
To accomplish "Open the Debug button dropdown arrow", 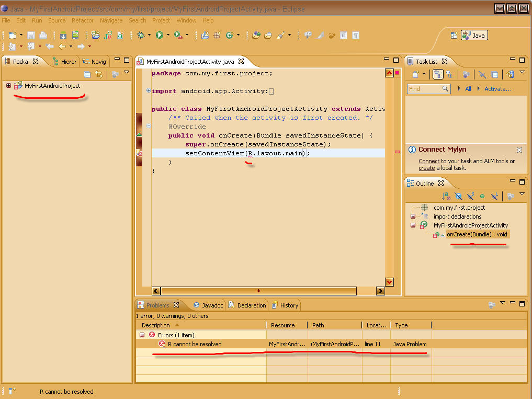I will (149, 35).
